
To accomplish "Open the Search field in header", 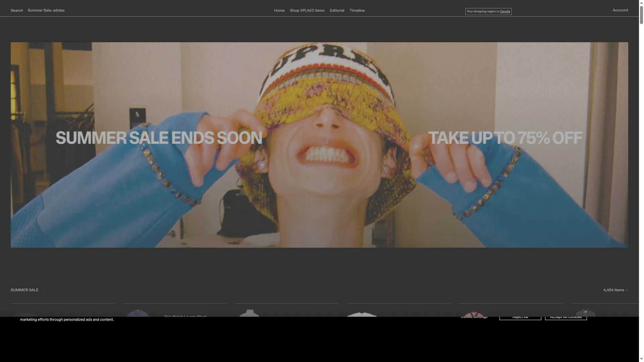I will [17, 10].
